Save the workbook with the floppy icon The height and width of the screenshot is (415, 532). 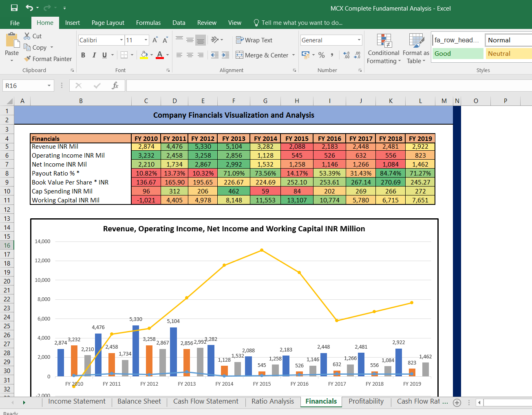(14, 8)
